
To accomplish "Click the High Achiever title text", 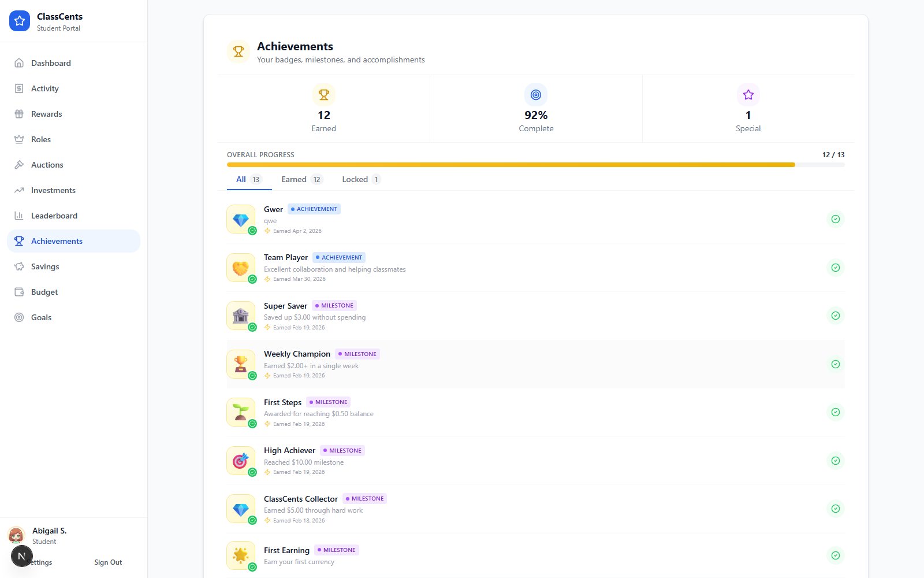I will coord(290,450).
